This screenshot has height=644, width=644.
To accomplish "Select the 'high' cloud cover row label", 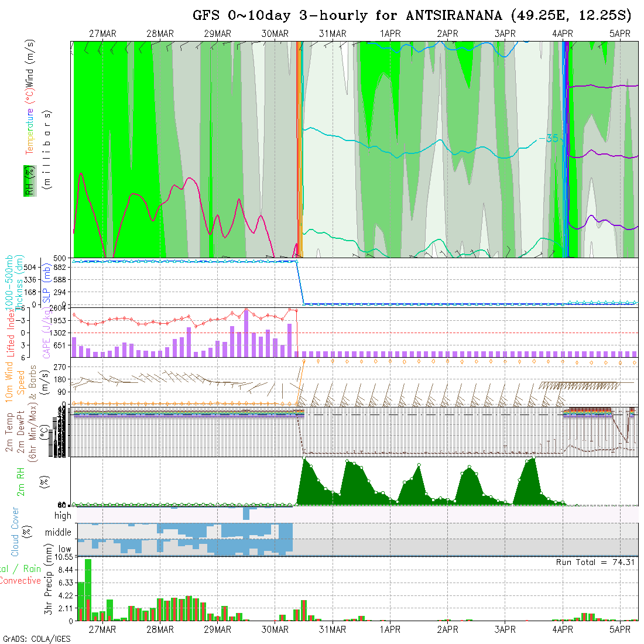I will (63, 516).
